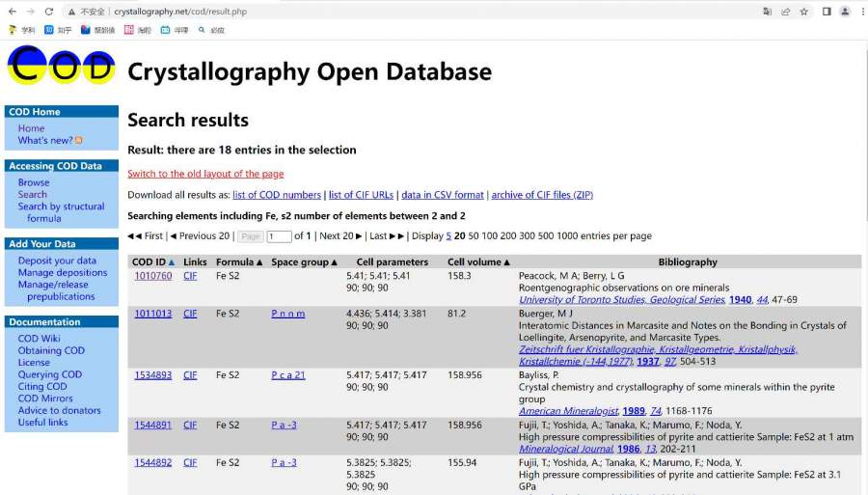Image resolution: width=868 pixels, height=495 pixels.
Task: Go to First page of results
Action: point(146,235)
